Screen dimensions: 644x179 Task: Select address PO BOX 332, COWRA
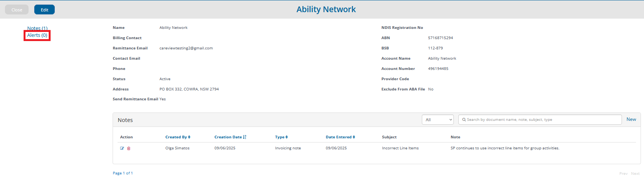(189, 89)
